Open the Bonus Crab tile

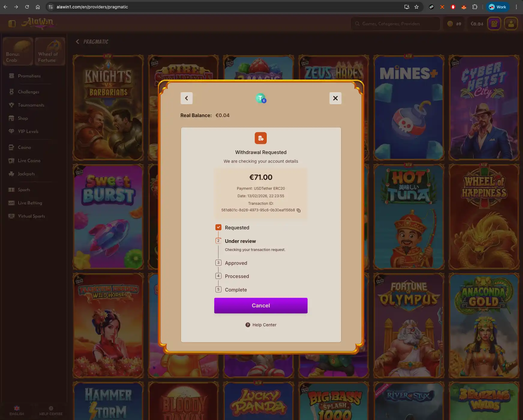tap(18, 51)
